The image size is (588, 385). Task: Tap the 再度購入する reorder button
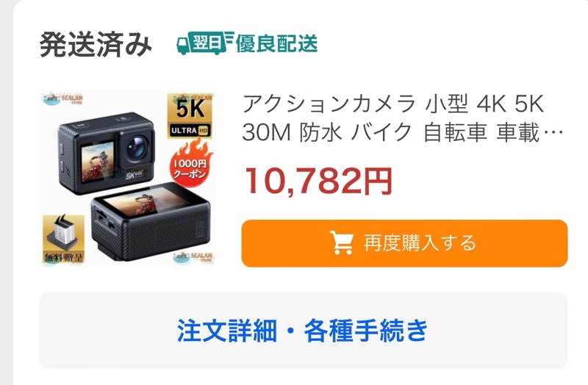pos(404,243)
